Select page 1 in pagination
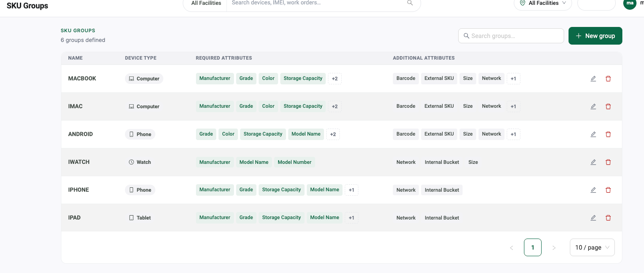This screenshot has height=273, width=644. 533,247
